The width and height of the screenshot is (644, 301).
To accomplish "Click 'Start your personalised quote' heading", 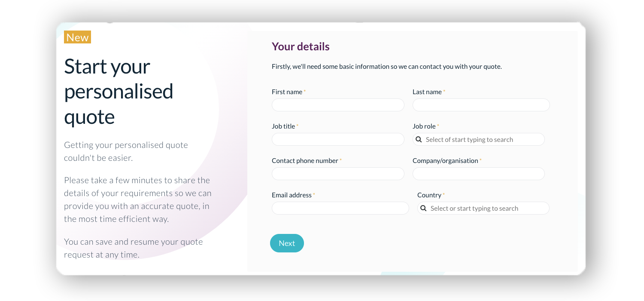I will tap(118, 92).
